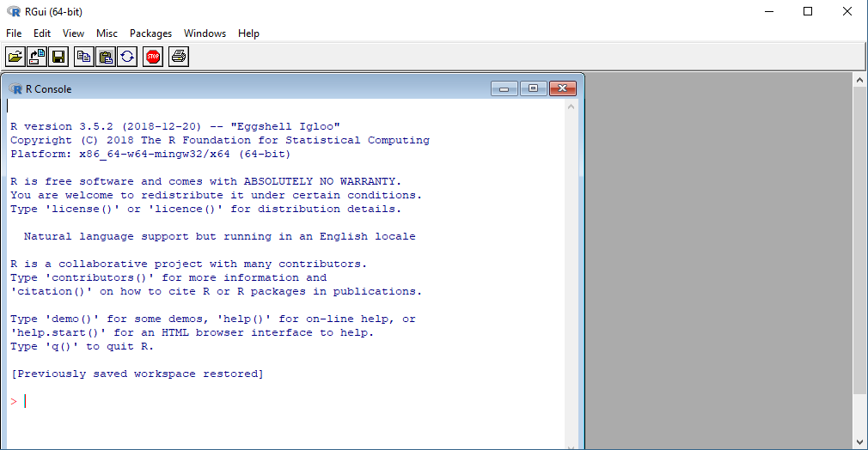
Task: Click the "Natural language support" line
Action: coord(219,236)
